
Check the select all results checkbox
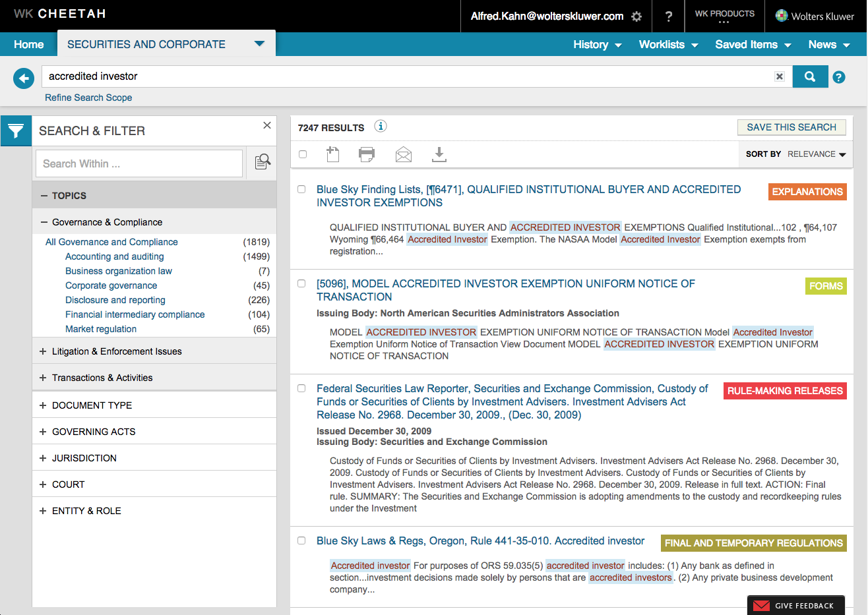pos(303,154)
